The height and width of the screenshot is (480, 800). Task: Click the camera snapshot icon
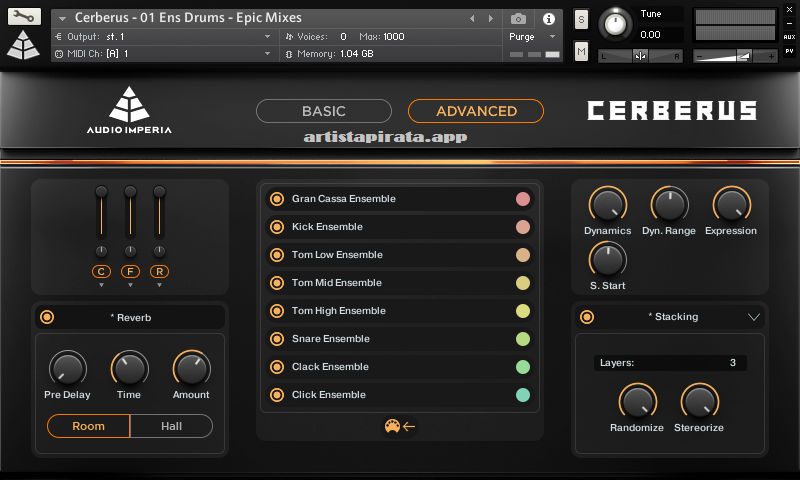518,19
